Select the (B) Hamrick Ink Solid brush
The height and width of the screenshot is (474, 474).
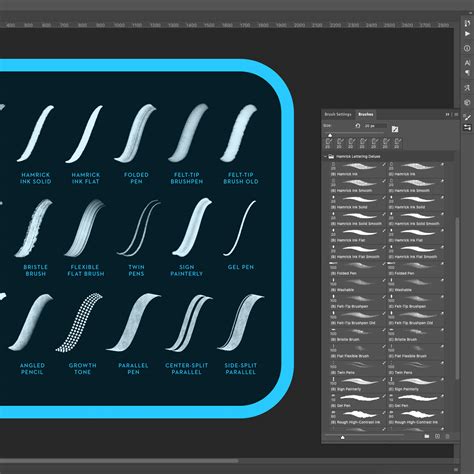358,202
